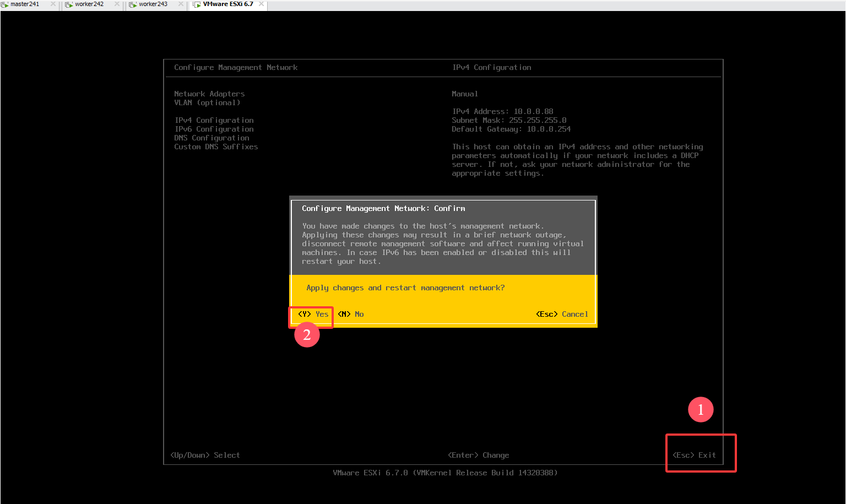Select the VMware ESXi 6.7 tab
This screenshot has width=846, height=504.
coord(228,4)
